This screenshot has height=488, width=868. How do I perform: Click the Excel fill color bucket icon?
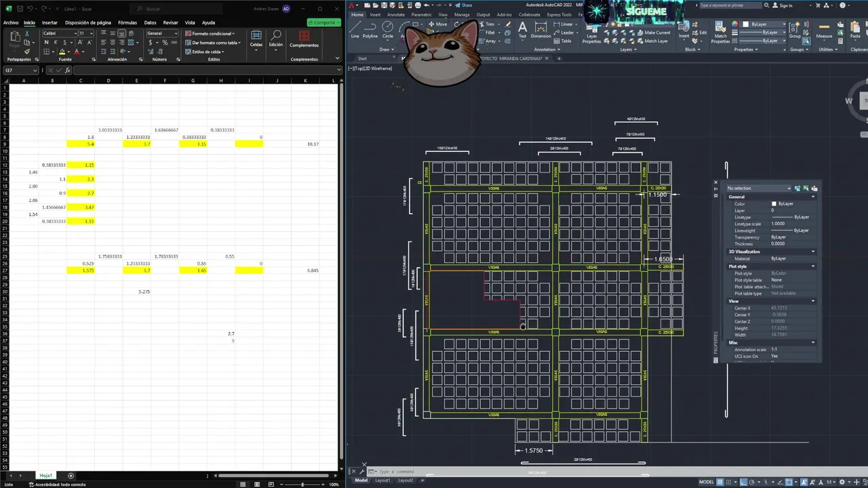point(62,52)
